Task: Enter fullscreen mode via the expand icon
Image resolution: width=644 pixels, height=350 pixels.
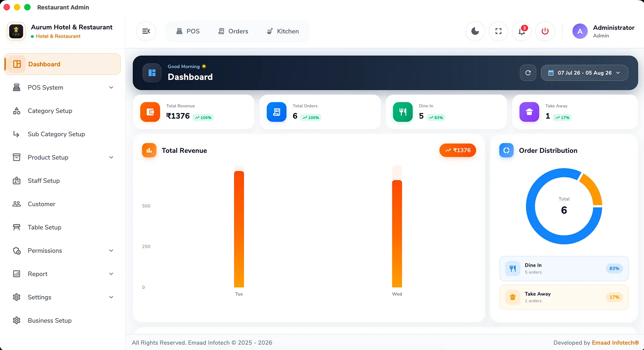Action: (x=498, y=31)
